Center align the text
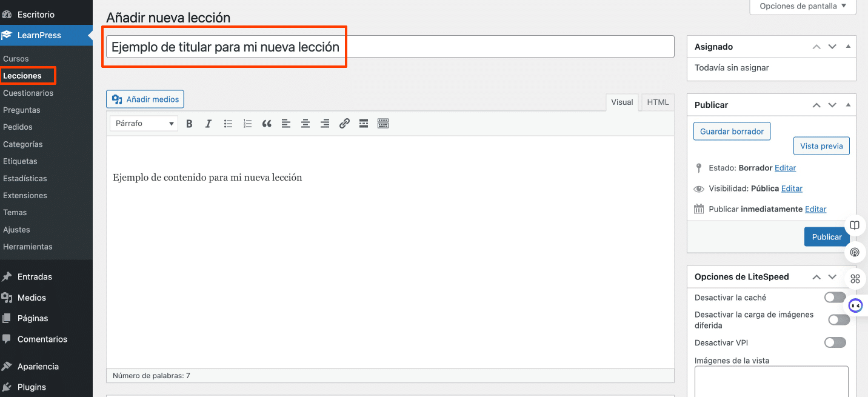The height and width of the screenshot is (397, 868). coord(305,124)
